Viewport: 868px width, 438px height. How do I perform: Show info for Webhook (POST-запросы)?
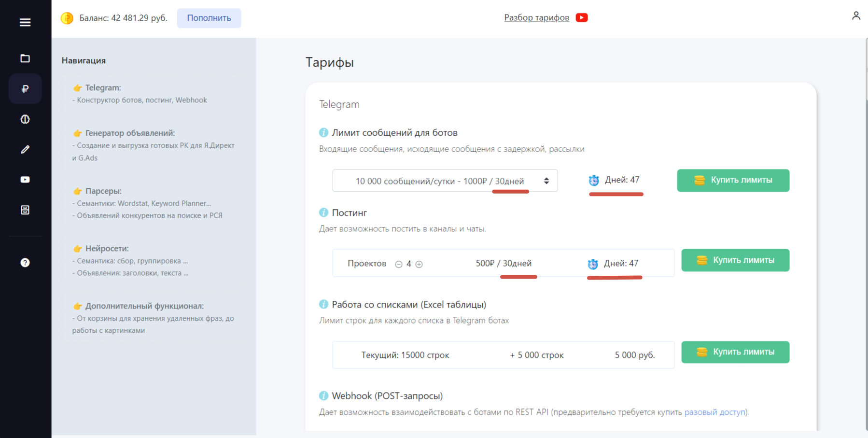323,396
